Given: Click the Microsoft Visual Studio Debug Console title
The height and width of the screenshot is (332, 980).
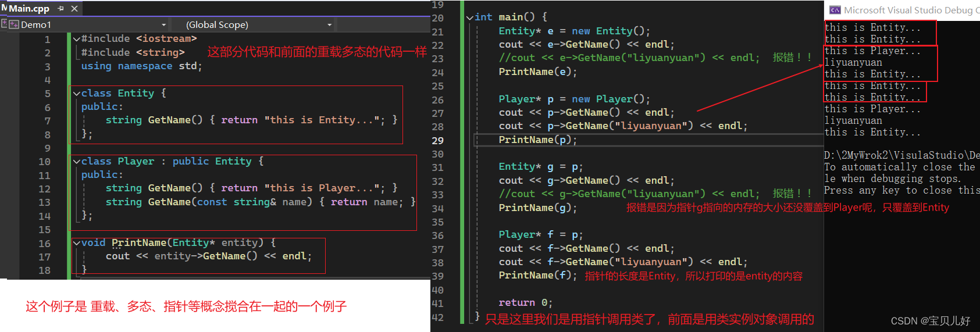Looking at the screenshot, I should point(911,10).
